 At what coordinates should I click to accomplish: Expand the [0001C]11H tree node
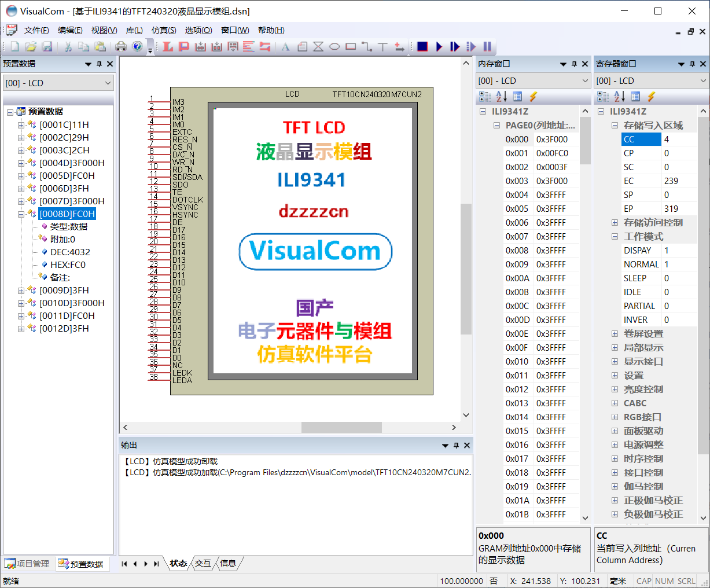pyautogui.click(x=21, y=125)
